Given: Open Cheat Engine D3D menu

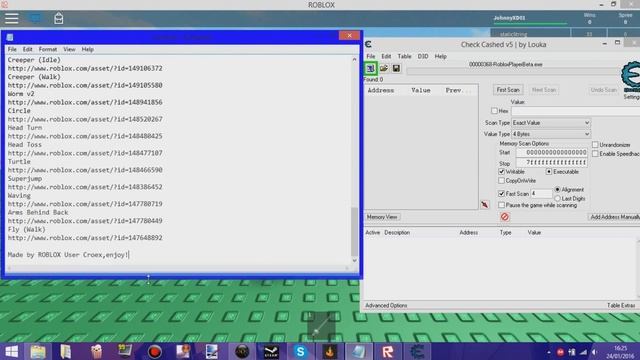Looking at the screenshot, I should [423, 56].
